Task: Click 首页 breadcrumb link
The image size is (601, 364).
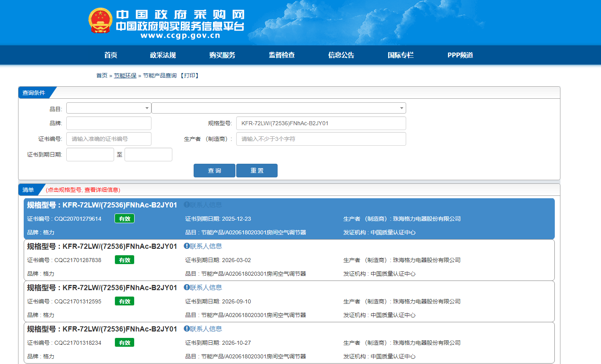Action: (102, 75)
